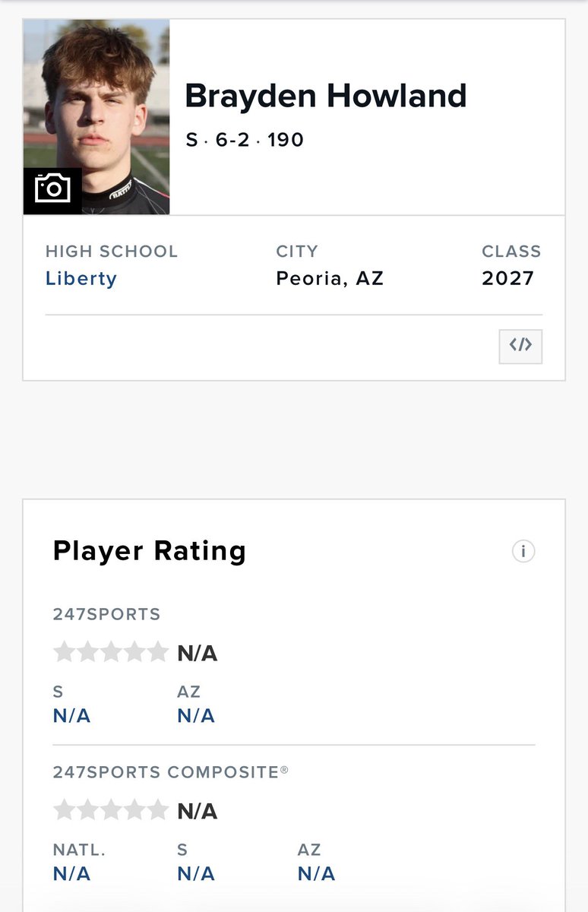Select the AZ state ranking N/A under 247Sports

(196, 716)
